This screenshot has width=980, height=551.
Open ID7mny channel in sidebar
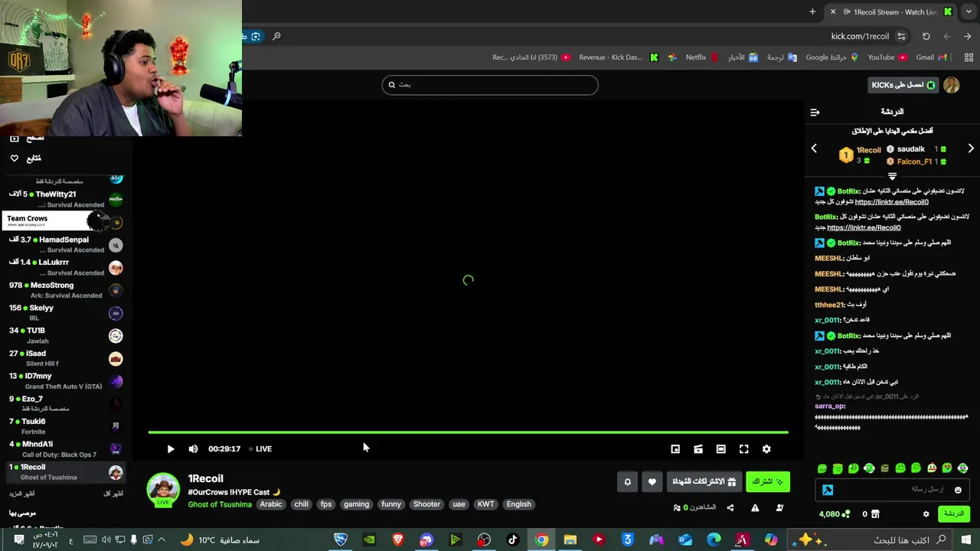pos(65,380)
